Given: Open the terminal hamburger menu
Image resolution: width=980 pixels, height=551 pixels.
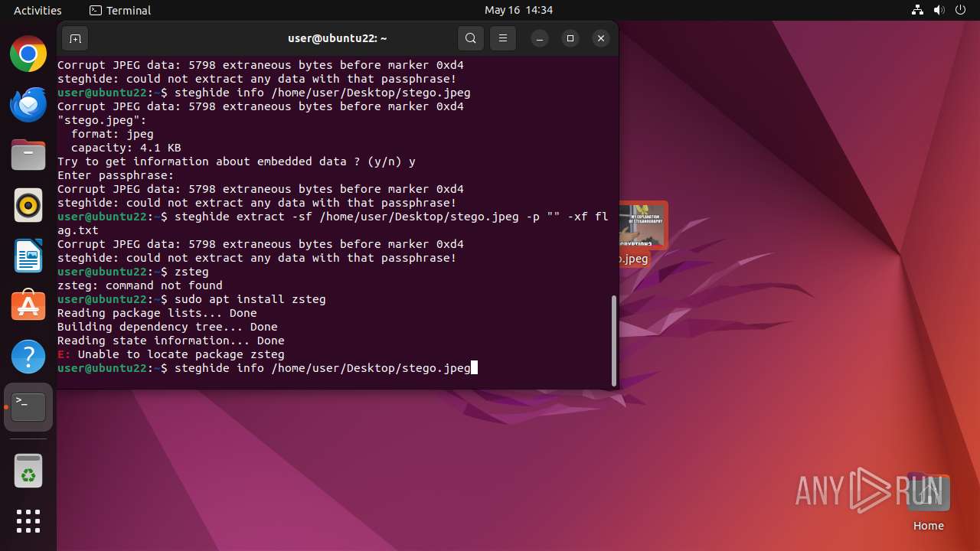Looking at the screenshot, I should pyautogui.click(x=502, y=38).
